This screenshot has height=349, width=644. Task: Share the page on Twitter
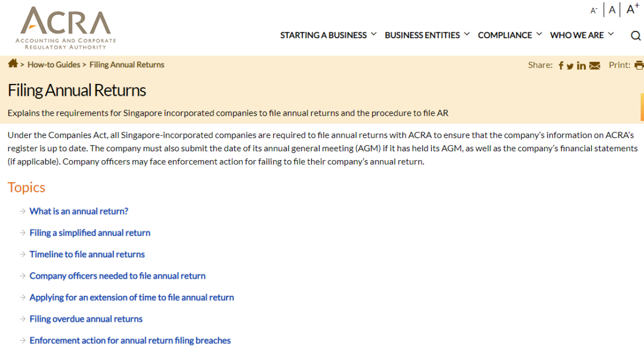tap(570, 66)
